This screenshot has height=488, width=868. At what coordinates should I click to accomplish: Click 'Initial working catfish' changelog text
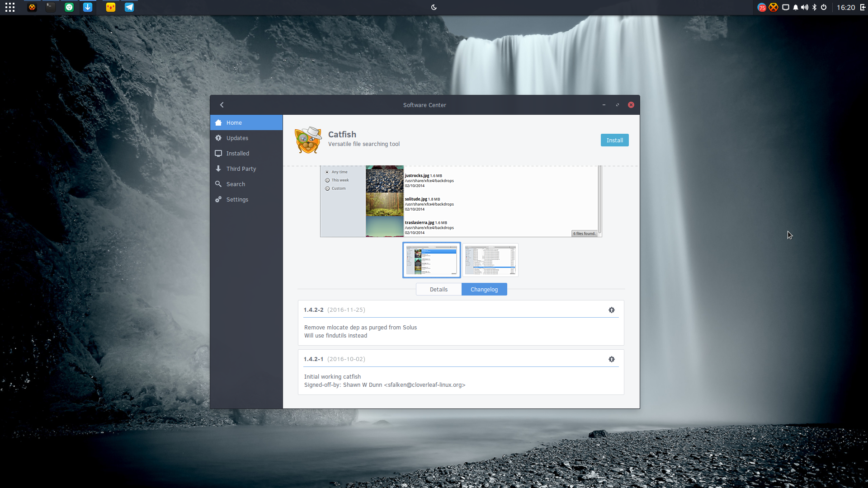point(332,377)
